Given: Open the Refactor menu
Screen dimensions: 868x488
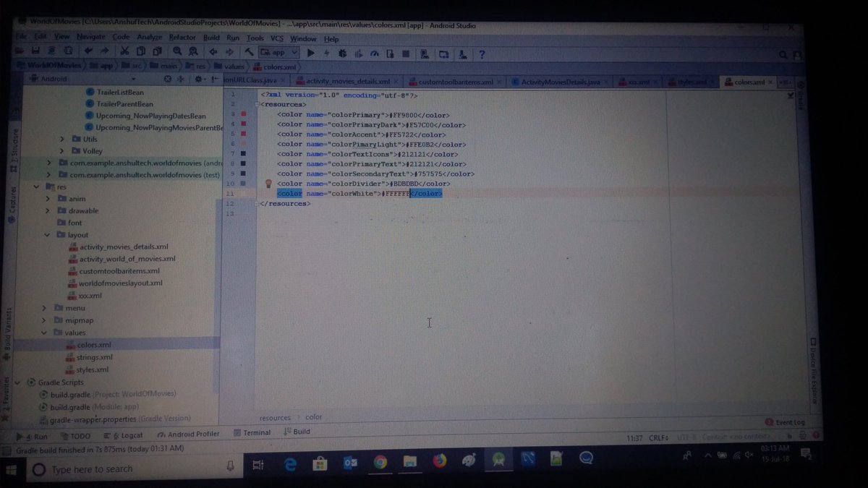Looking at the screenshot, I should [182, 38].
